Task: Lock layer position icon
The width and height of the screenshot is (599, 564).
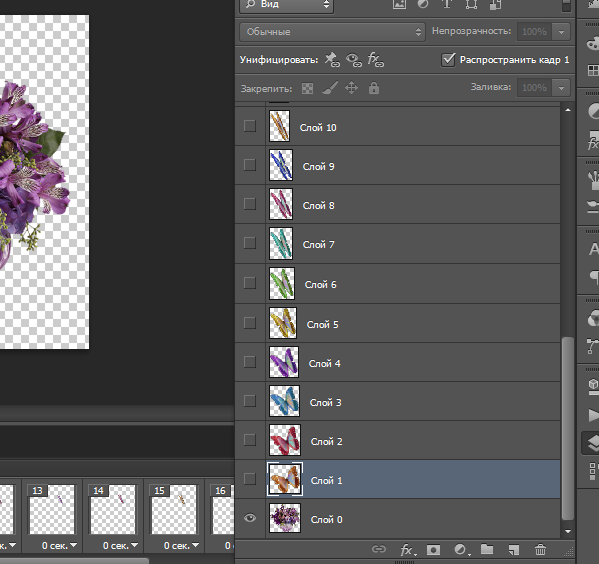Action: (351, 88)
